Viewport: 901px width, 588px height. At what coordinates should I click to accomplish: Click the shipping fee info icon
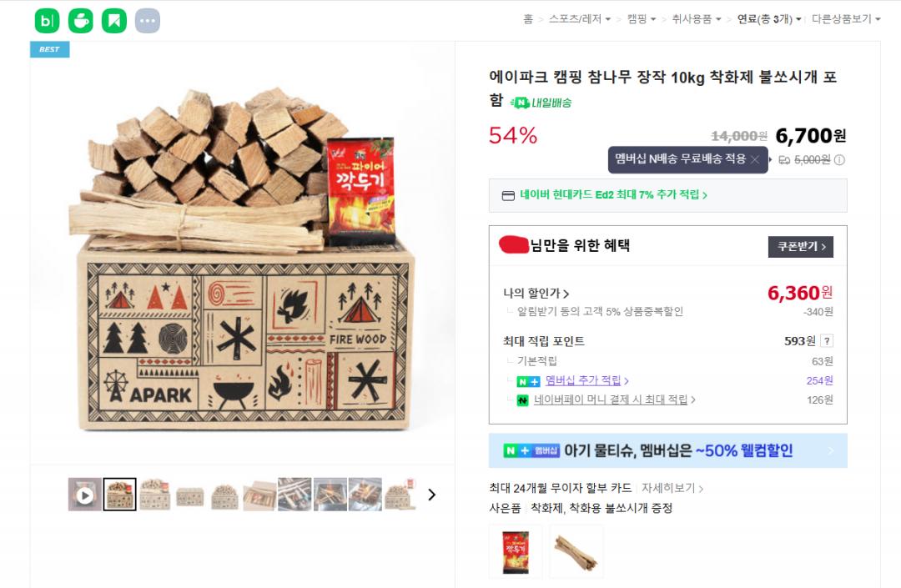tap(839, 160)
